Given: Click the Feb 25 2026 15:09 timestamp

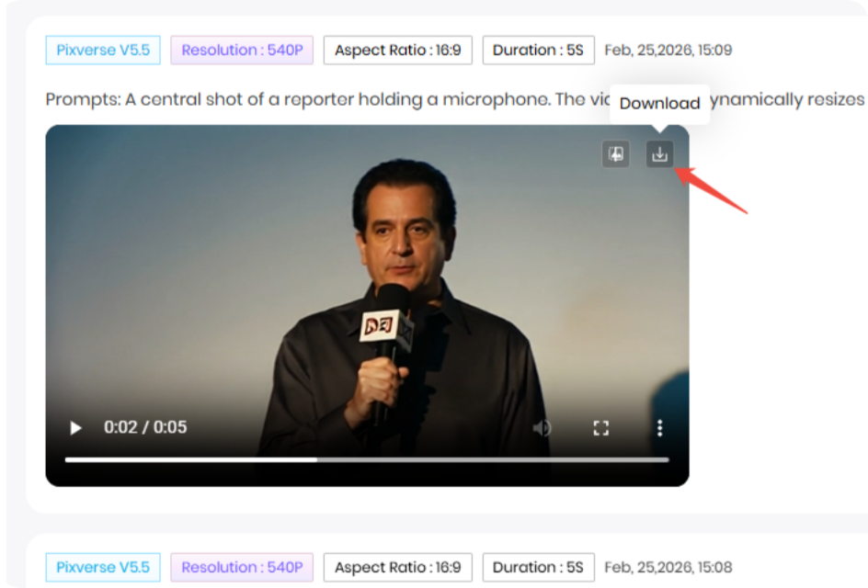Looking at the screenshot, I should coord(668,50).
